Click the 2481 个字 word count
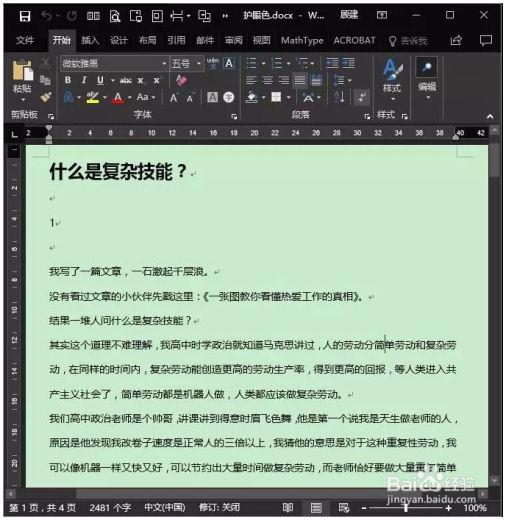 pyautogui.click(x=110, y=508)
